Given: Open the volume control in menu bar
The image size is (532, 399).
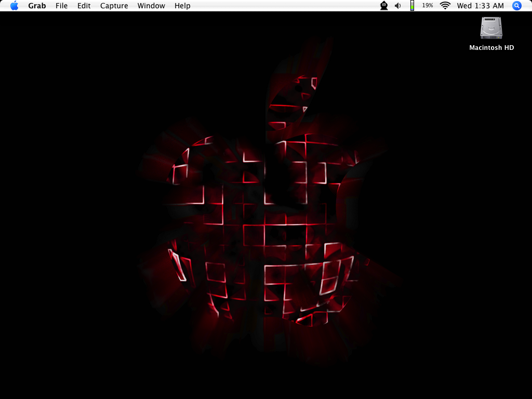Looking at the screenshot, I should [x=398, y=6].
